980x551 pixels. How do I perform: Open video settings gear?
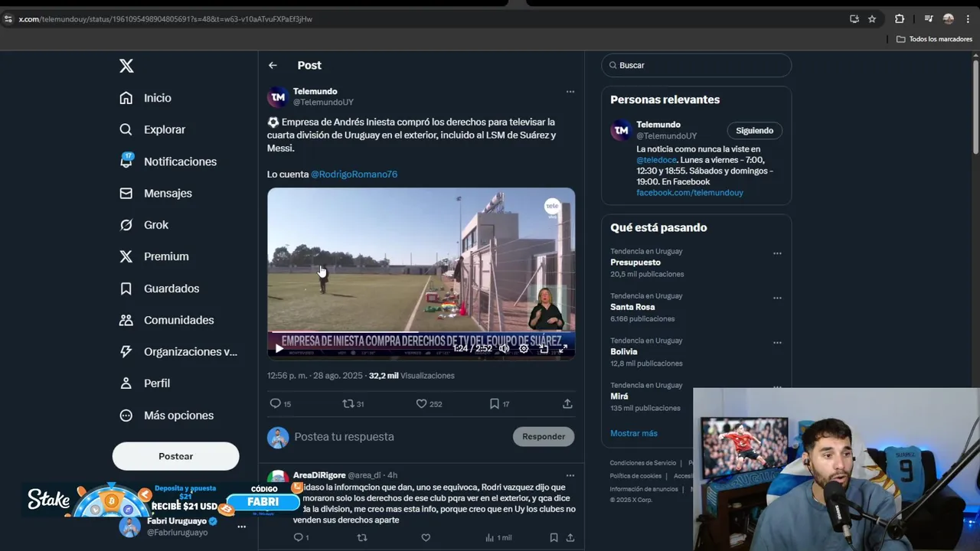(524, 348)
